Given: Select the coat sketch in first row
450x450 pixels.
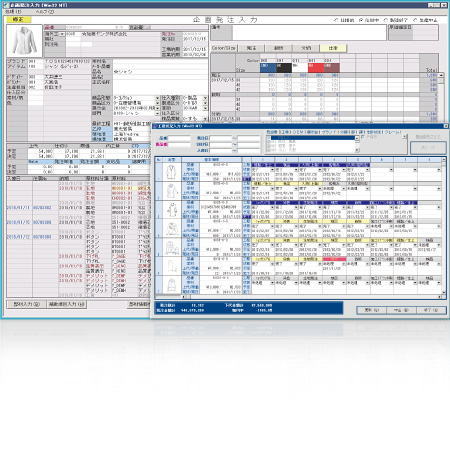Looking at the screenshot, I should coord(171,172).
